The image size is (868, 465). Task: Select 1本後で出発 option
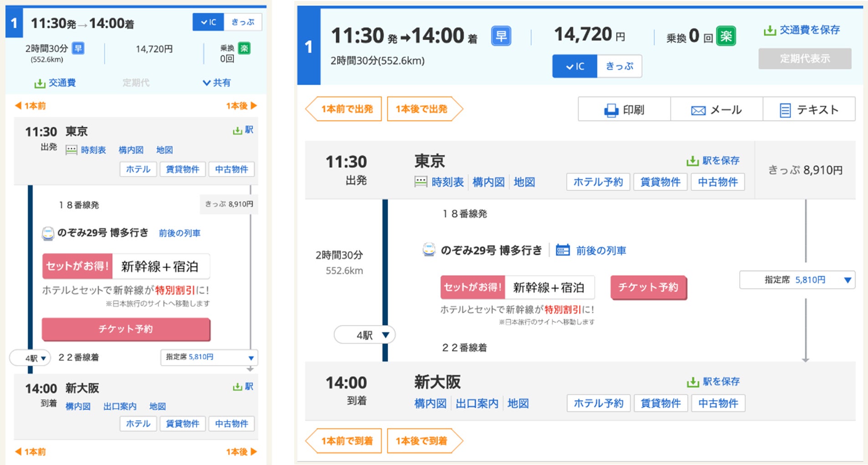click(422, 109)
